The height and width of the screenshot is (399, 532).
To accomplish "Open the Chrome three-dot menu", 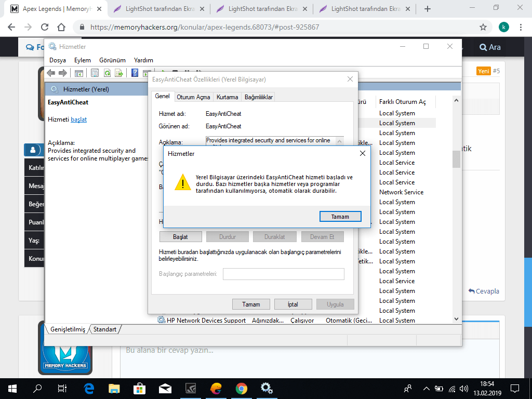I will click(x=521, y=27).
